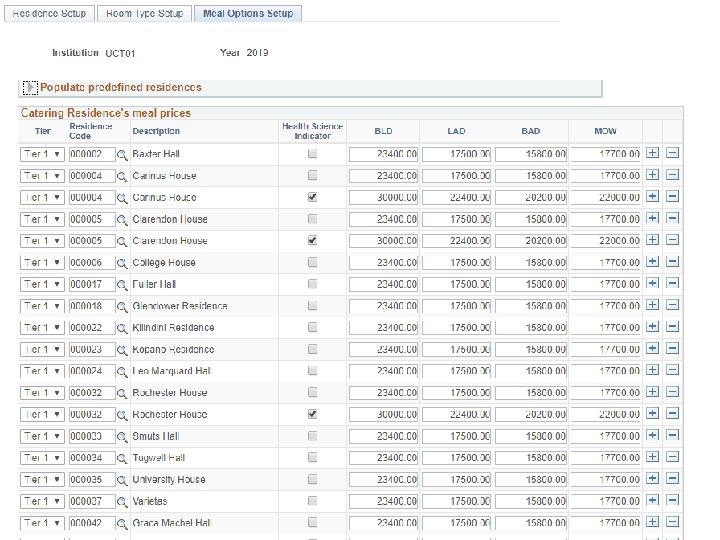This screenshot has width=720, height=540.
Task: Delete the Fuller Hall row with minus icon
Action: [x=672, y=284]
